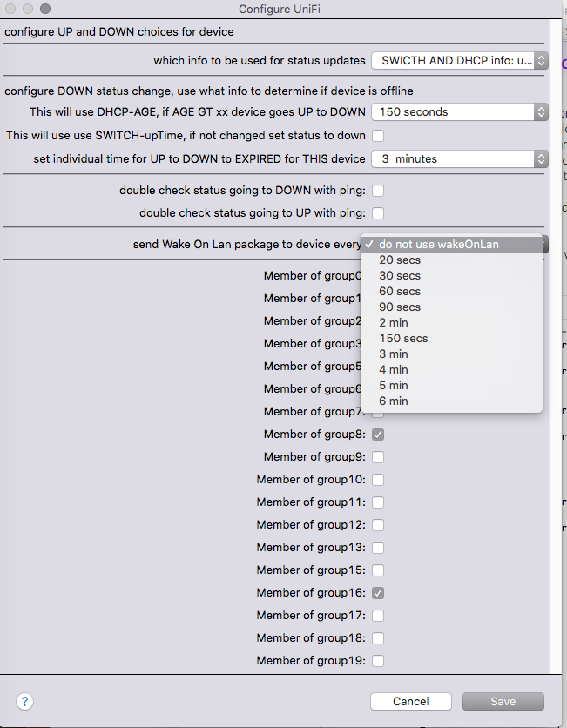Click 'configure DOWN status change' description text
Viewport: 567px width, 728px height.
209,91
